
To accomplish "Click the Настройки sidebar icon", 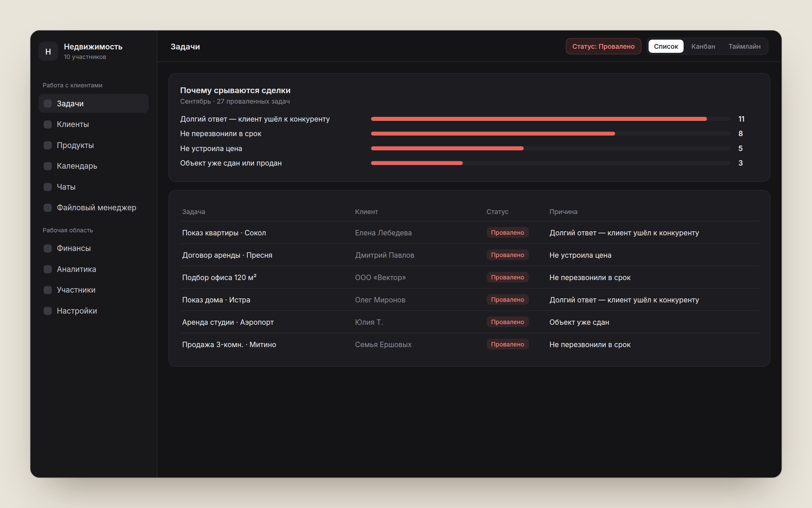I will (48, 311).
